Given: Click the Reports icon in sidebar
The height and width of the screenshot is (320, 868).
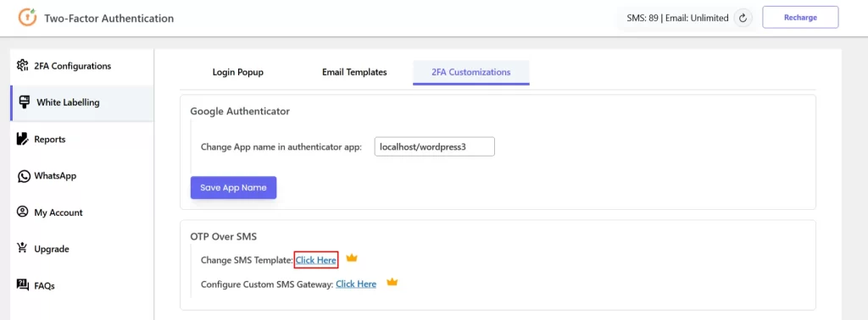Looking at the screenshot, I should click(23, 139).
